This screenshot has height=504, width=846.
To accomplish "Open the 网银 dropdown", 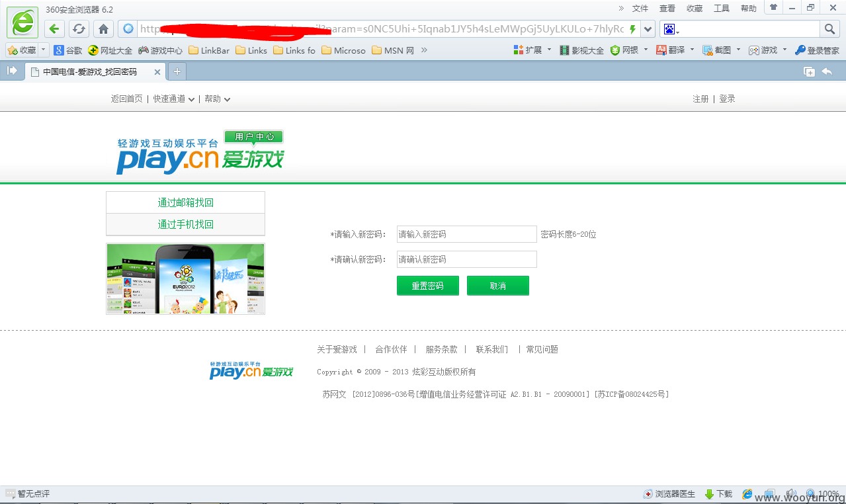I will (x=629, y=50).
